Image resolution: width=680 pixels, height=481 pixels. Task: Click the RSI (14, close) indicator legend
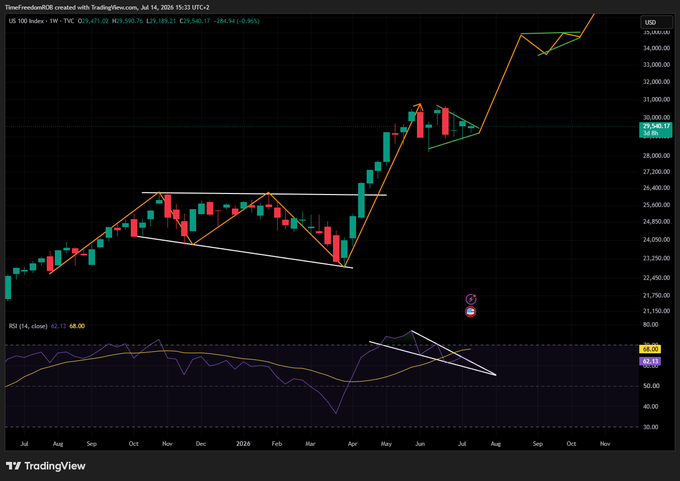tap(28, 326)
